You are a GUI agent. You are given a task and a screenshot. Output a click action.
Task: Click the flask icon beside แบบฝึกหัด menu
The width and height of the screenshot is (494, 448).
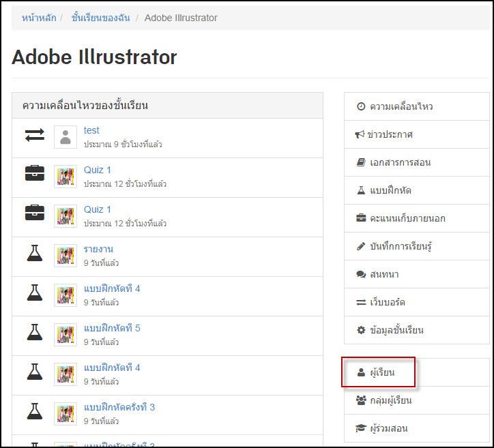pyautogui.click(x=361, y=190)
